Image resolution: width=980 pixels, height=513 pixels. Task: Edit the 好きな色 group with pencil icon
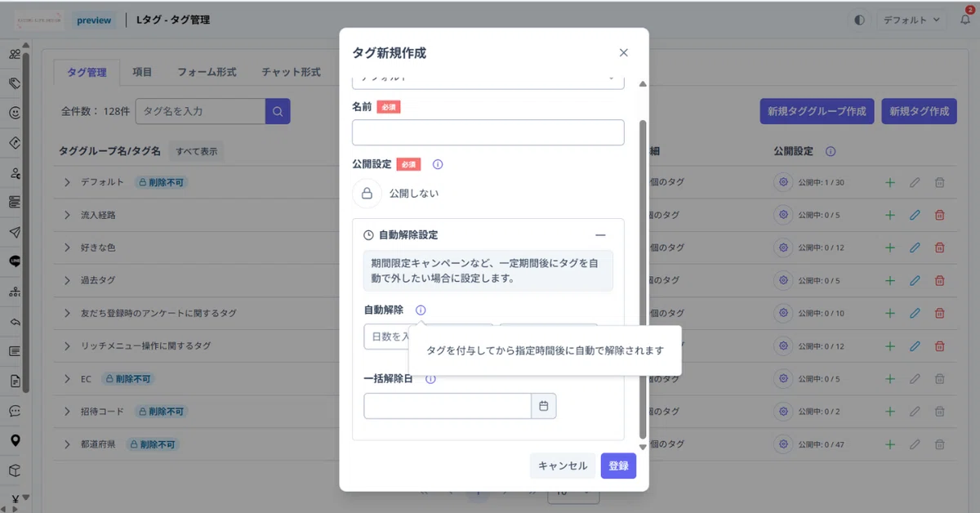(x=915, y=248)
